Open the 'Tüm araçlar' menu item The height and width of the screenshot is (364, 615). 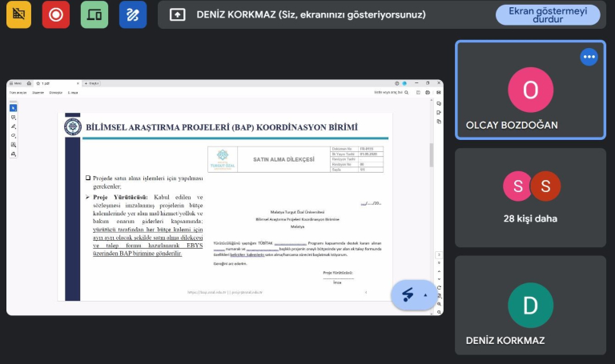point(18,93)
